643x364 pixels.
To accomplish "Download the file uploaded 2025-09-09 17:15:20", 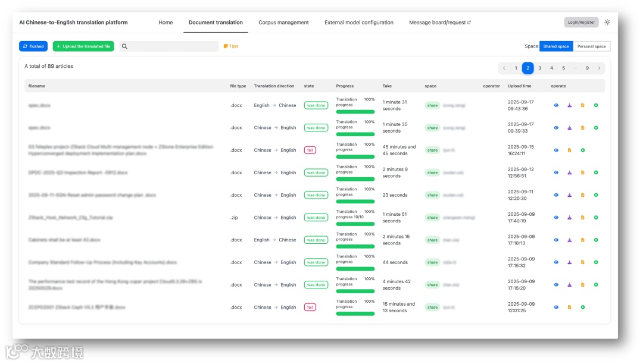I will click(570, 284).
